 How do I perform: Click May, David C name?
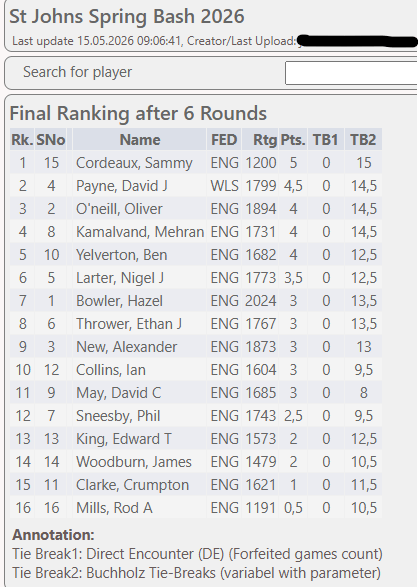[118, 393]
